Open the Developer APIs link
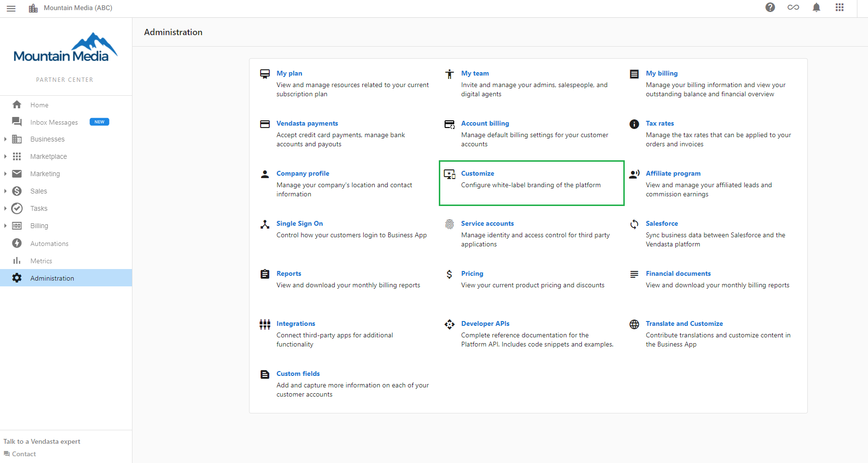Viewport: 868px width, 463px height. click(485, 323)
